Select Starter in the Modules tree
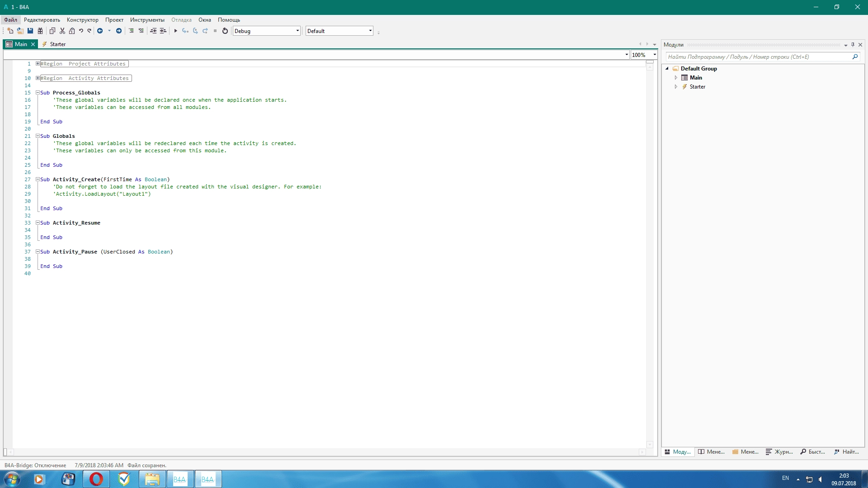The width and height of the screenshot is (868, 488). coord(697,87)
